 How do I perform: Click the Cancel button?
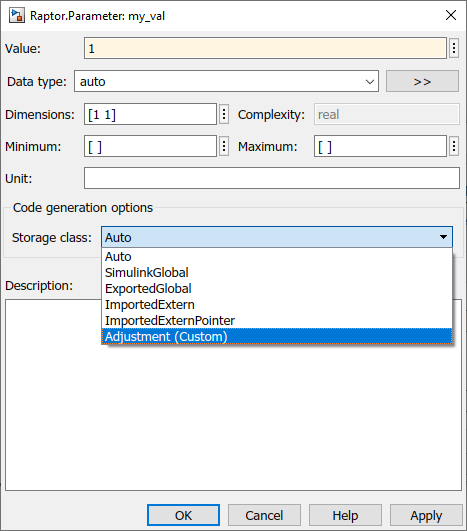click(264, 515)
